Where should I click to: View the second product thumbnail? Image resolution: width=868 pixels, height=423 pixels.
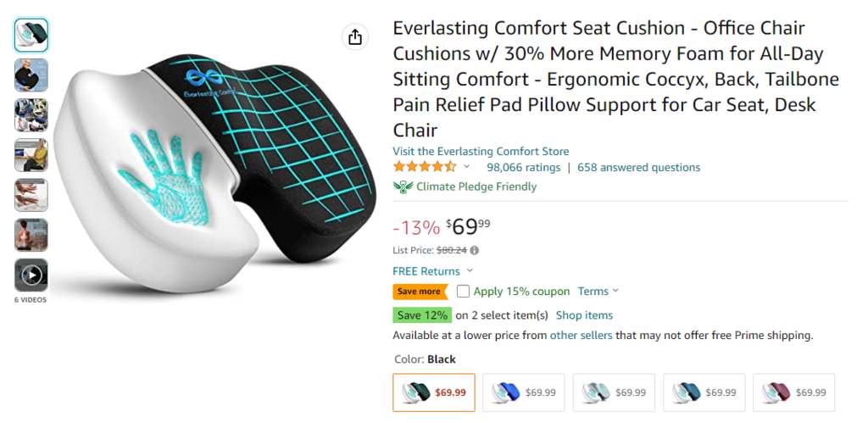pyautogui.click(x=31, y=75)
